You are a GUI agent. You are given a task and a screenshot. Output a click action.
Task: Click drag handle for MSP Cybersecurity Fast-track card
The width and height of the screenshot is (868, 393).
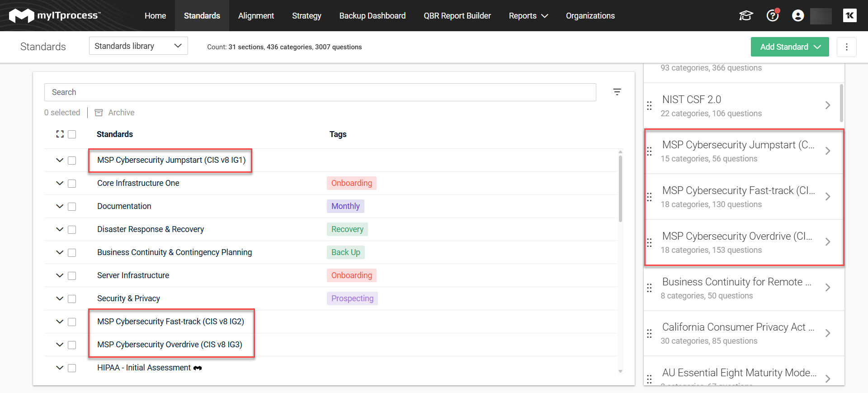click(649, 197)
